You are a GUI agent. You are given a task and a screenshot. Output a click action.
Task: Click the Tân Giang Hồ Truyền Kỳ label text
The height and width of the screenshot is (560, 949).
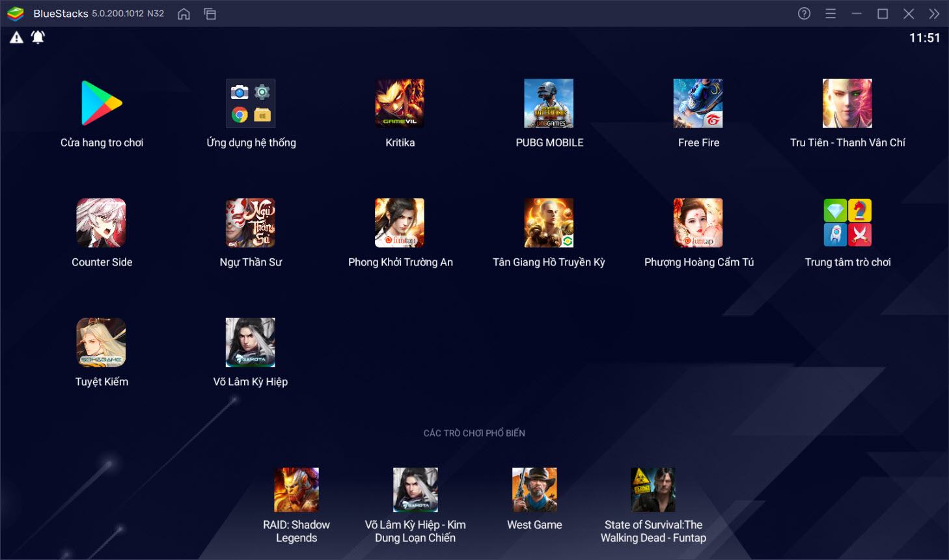[549, 262]
